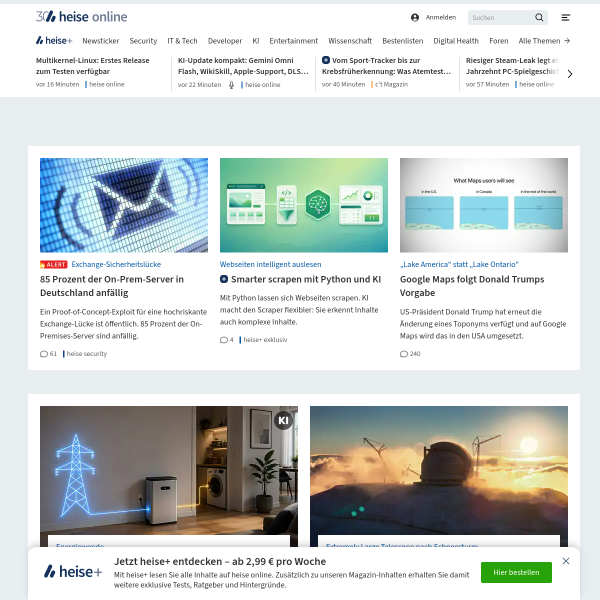Open the Vom Sport-Tracker ticker headline

[386, 66]
